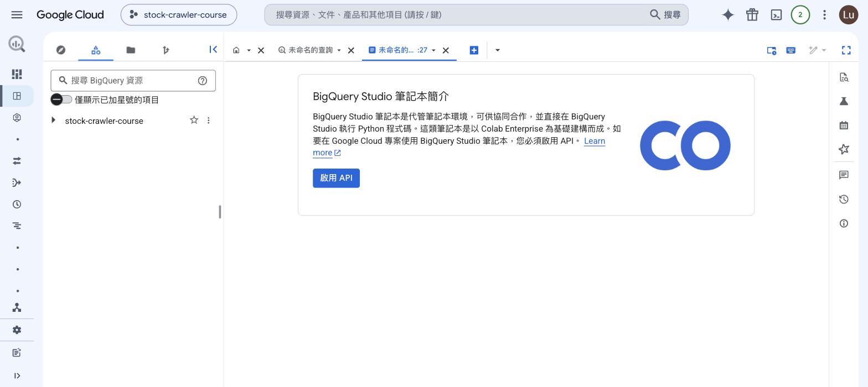Open the version history icon in right rail
The width and height of the screenshot is (868, 387).
point(844,200)
